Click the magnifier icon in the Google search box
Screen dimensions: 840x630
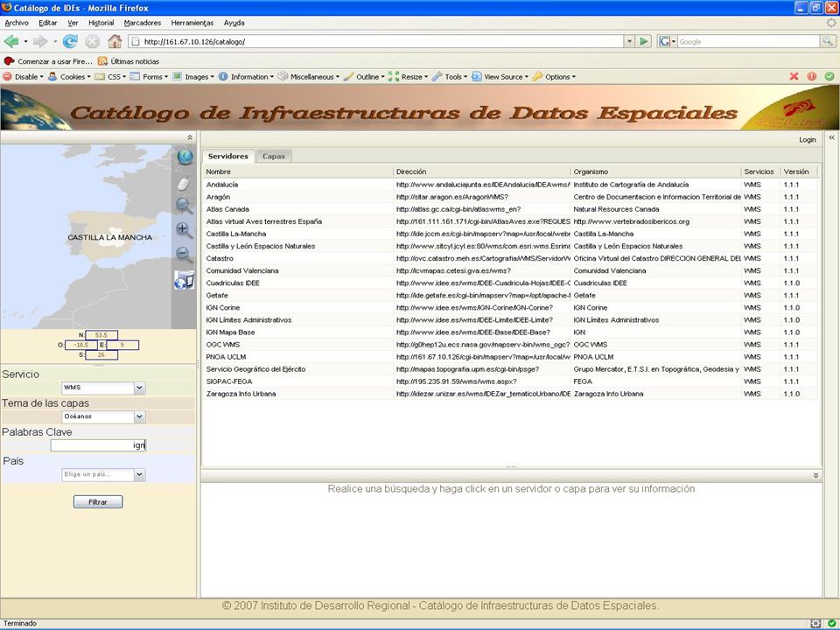(x=828, y=41)
